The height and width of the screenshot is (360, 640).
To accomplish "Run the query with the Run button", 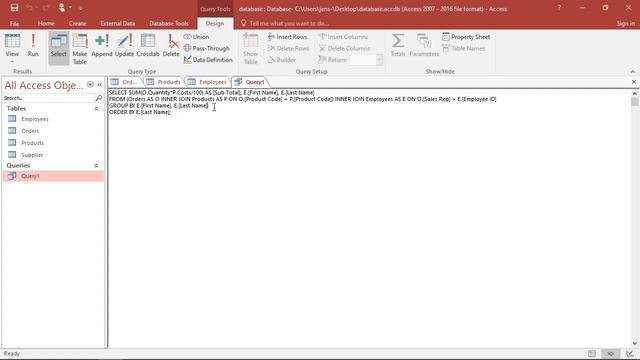I will coord(33,45).
